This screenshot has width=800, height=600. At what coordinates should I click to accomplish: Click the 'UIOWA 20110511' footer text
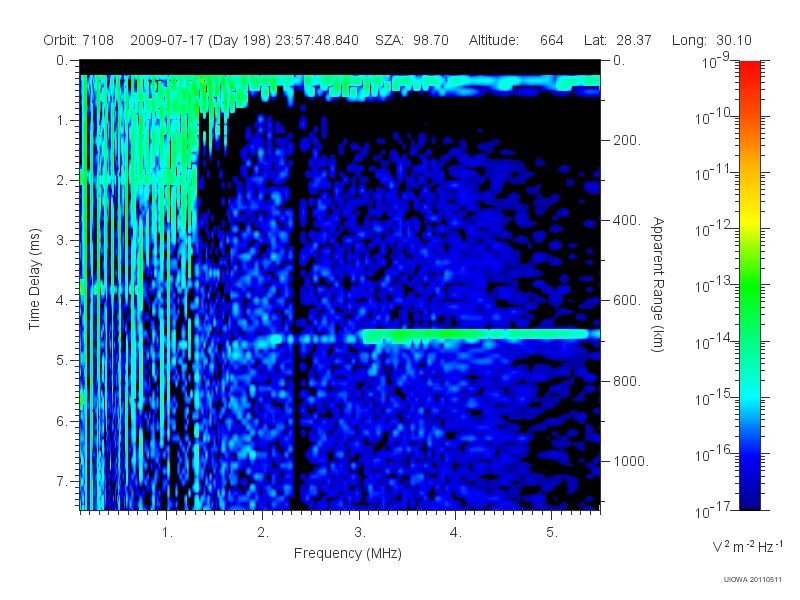click(753, 579)
